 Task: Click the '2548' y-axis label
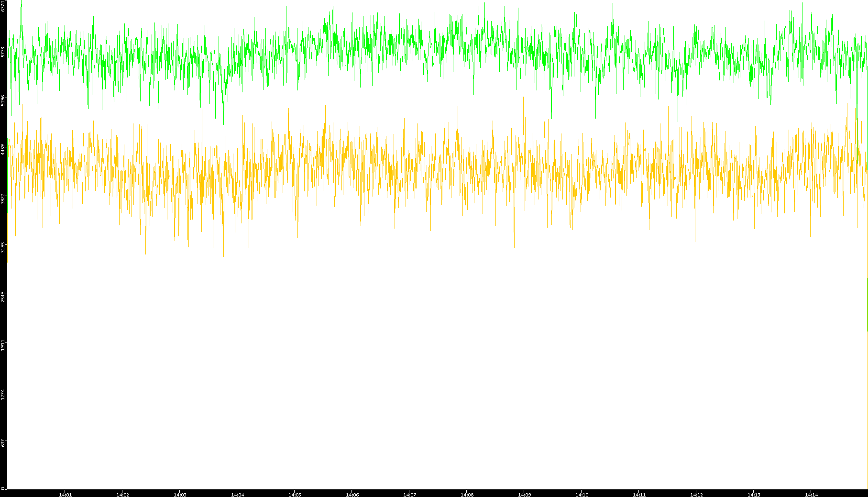(3, 296)
